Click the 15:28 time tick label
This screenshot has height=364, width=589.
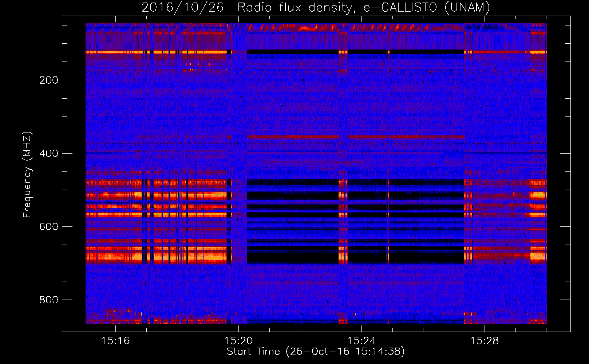(x=485, y=341)
